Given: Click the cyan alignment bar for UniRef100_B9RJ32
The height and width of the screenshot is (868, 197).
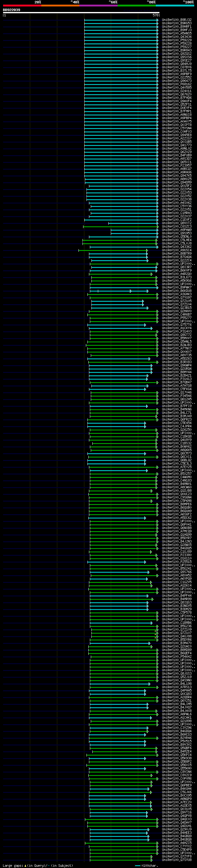Looking at the screenshot, I should point(121,20).
